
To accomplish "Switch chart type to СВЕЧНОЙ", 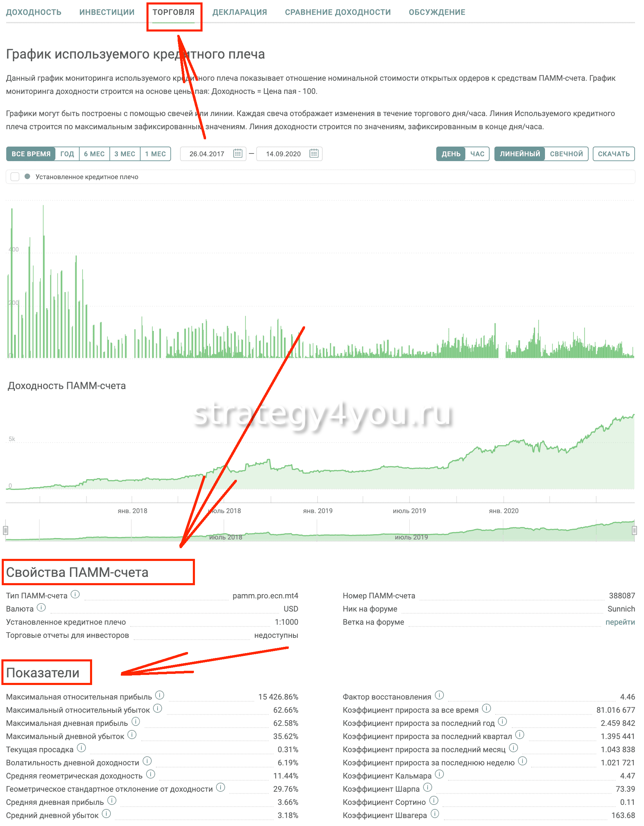I will point(566,154).
